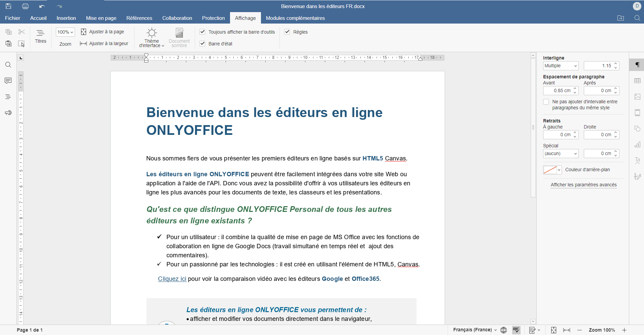Open the Search icon in left sidebar
This screenshot has width=644, height=335.
(x=8, y=65)
